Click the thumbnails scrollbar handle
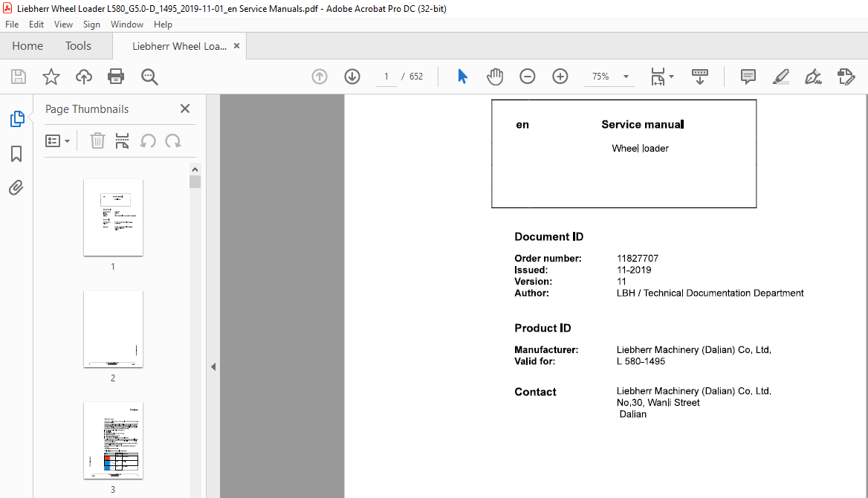The image size is (868, 498). coord(195,181)
